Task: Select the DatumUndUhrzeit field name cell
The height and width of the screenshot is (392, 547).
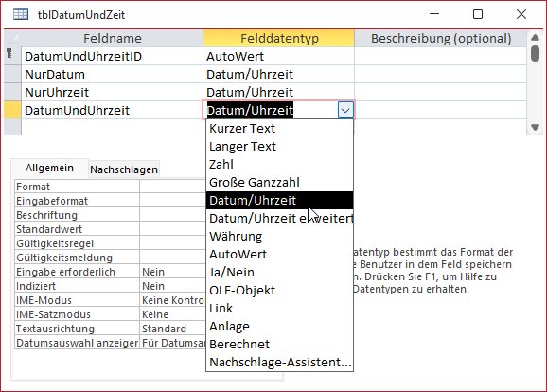Action: click(112, 110)
